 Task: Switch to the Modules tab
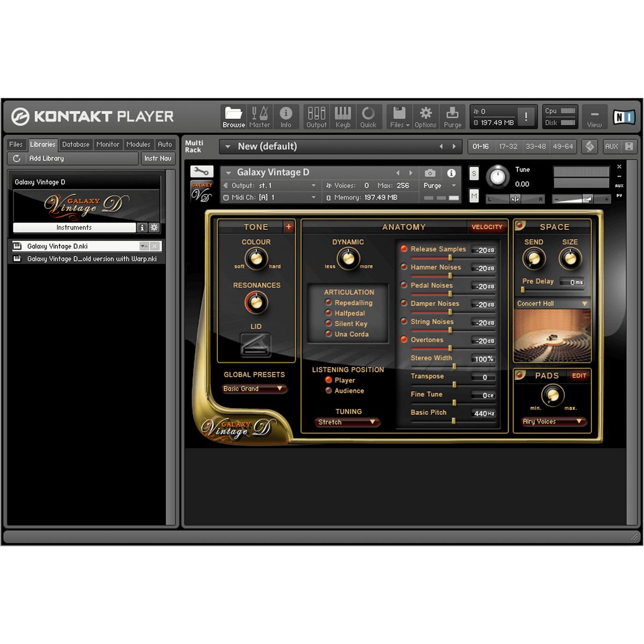pos(138,144)
